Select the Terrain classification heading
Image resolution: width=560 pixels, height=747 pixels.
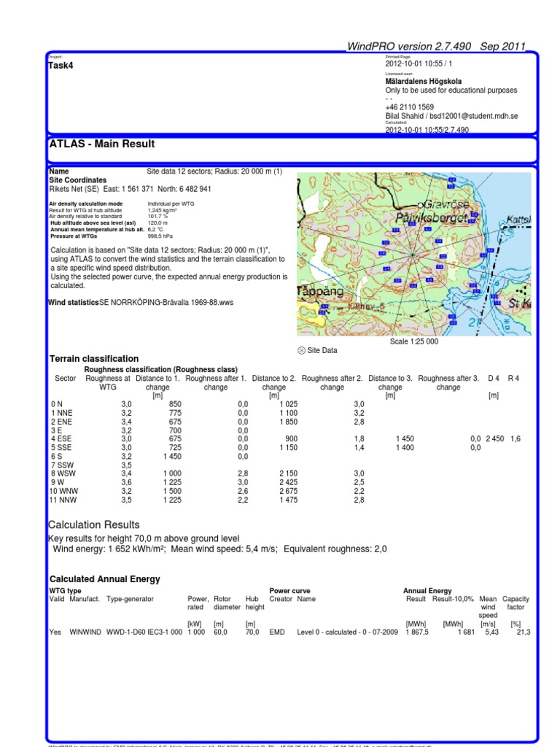coord(93,359)
